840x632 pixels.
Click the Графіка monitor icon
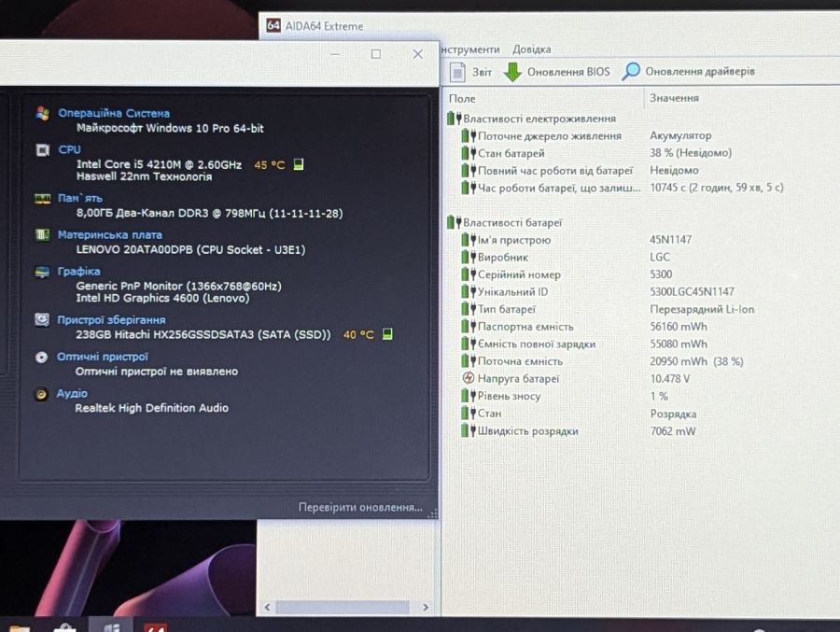(42, 272)
